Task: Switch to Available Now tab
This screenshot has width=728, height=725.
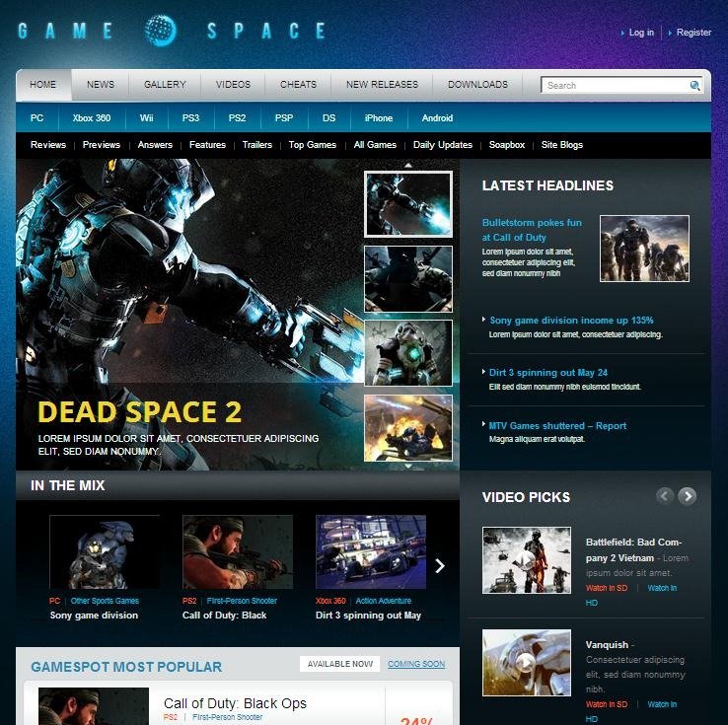Action: (x=340, y=664)
